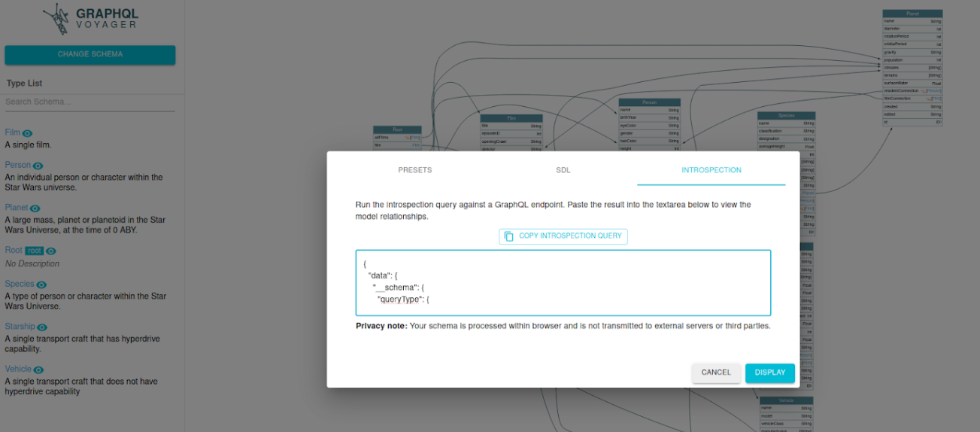Click Display to render the schema

(x=770, y=373)
